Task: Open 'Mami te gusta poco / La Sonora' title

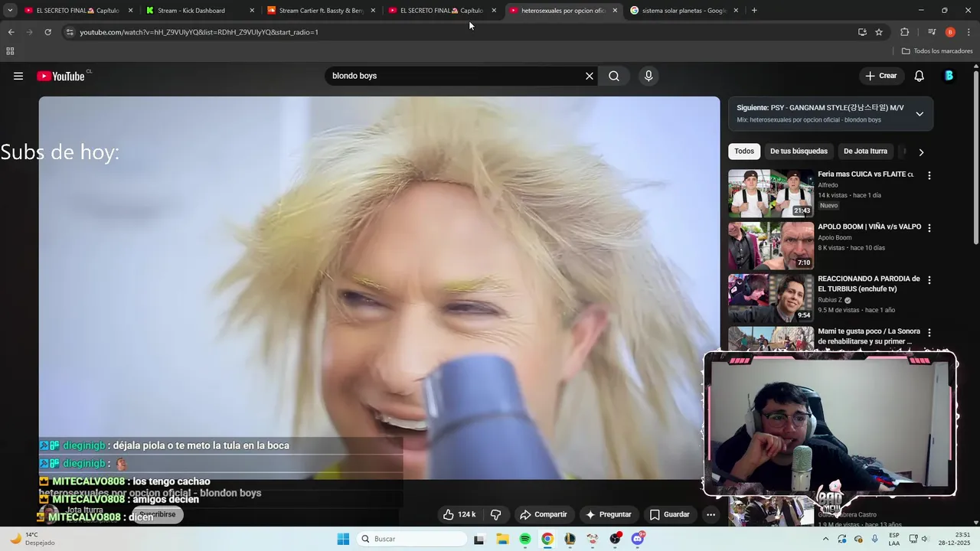Action: 869,336
